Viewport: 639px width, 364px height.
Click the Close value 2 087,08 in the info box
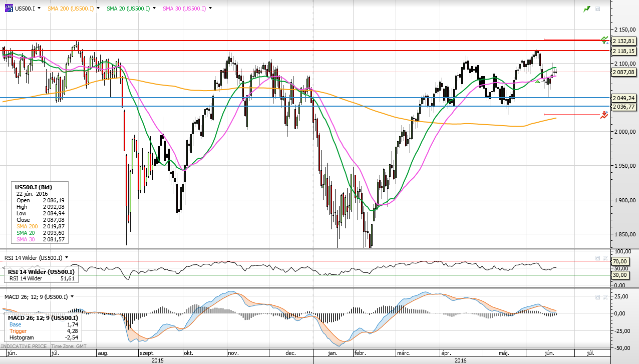(x=54, y=220)
